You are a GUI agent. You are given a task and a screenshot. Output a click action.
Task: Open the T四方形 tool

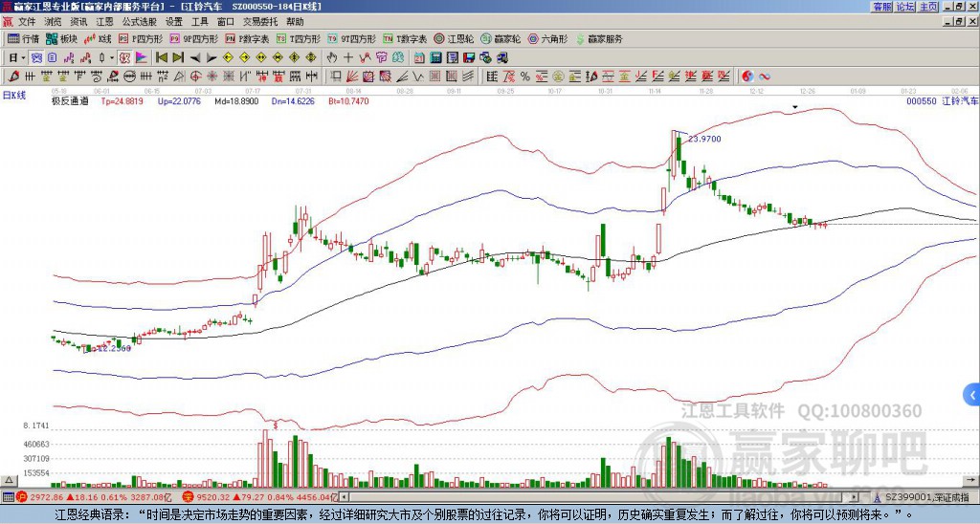pyautogui.click(x=299, y=38)
